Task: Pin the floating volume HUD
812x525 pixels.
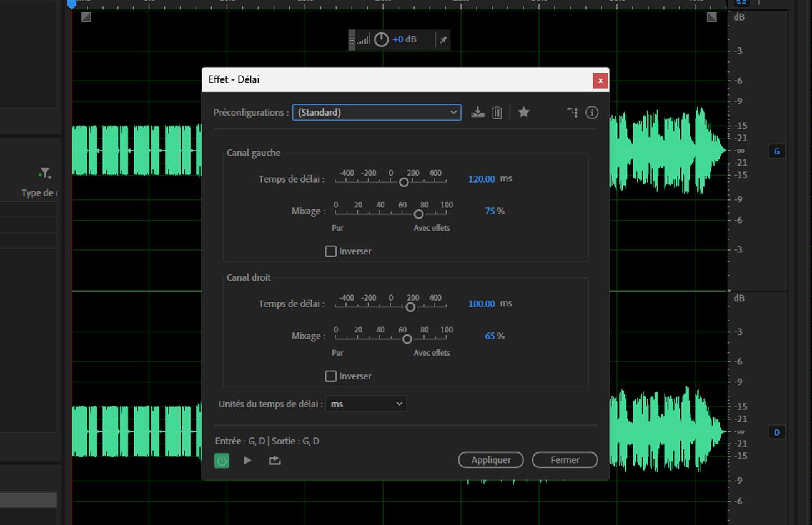Action: pyautogui.click(x=443, y=40)
